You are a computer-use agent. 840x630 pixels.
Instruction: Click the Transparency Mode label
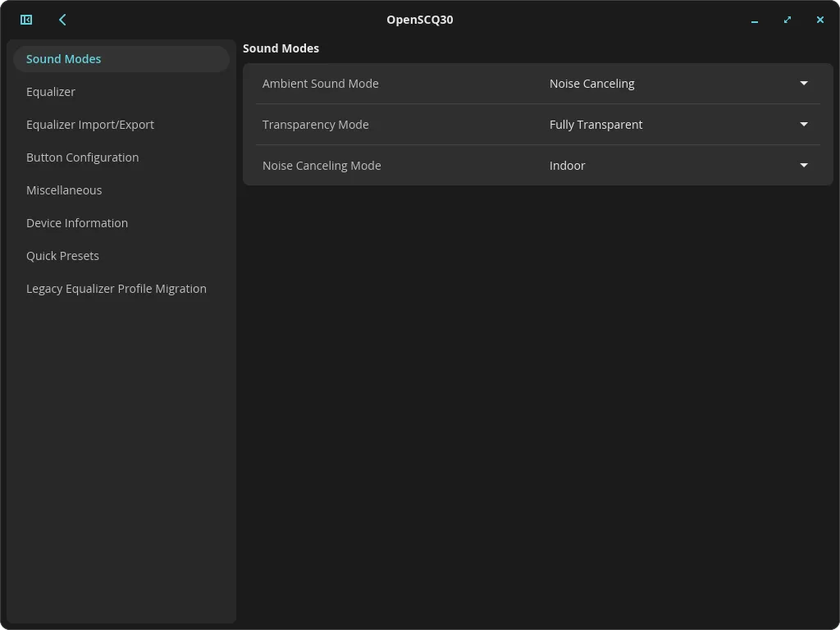[x=316, y=125]
